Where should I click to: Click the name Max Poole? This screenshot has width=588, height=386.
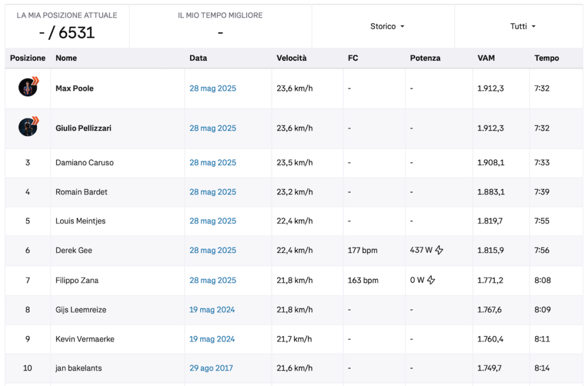(75, 88)
